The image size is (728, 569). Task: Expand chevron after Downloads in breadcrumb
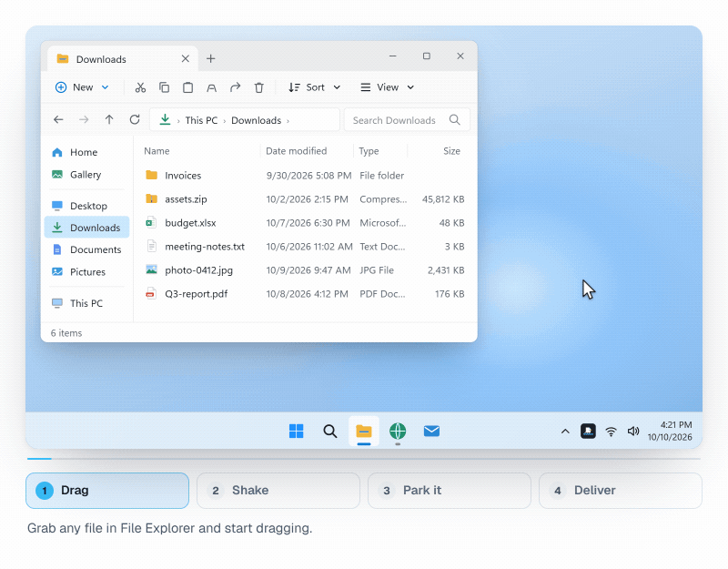click(288, 121)
